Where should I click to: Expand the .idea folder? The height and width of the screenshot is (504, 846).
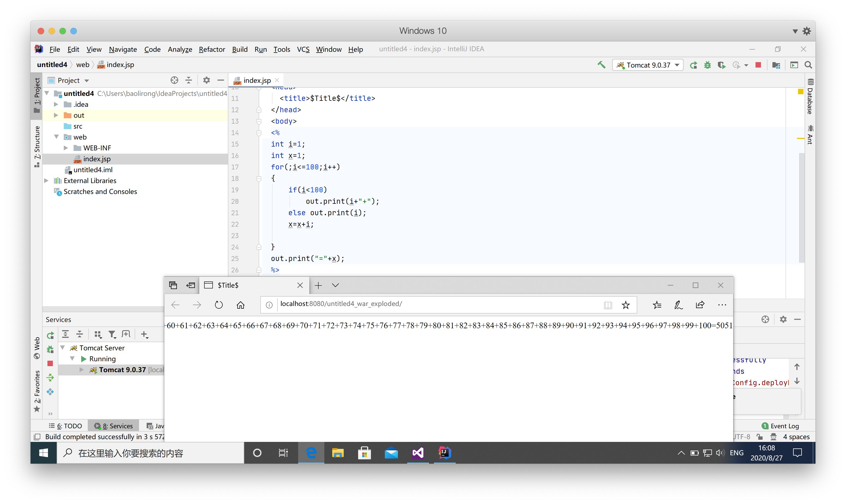point(56,104)
